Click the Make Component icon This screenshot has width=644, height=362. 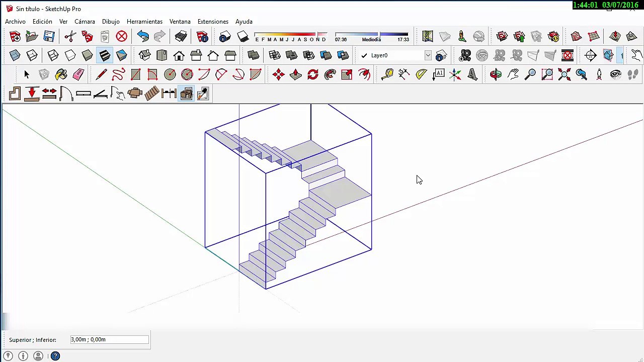click(44, 74)
